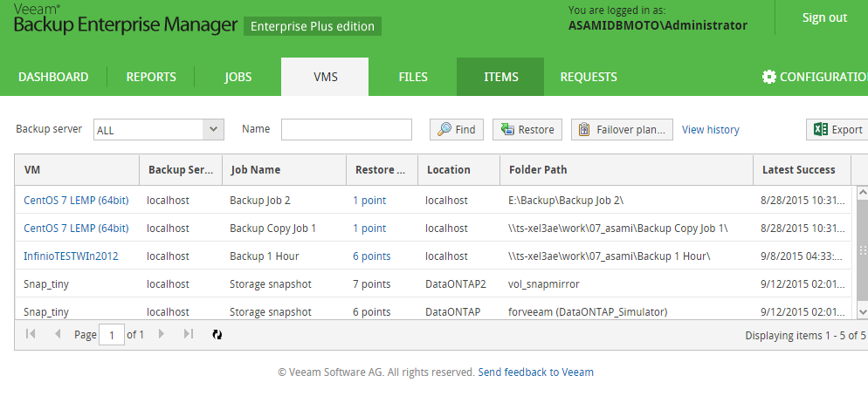This screenshot has height=396, width=868.
Task: Switch to the Reports tab
Action: 151,77
